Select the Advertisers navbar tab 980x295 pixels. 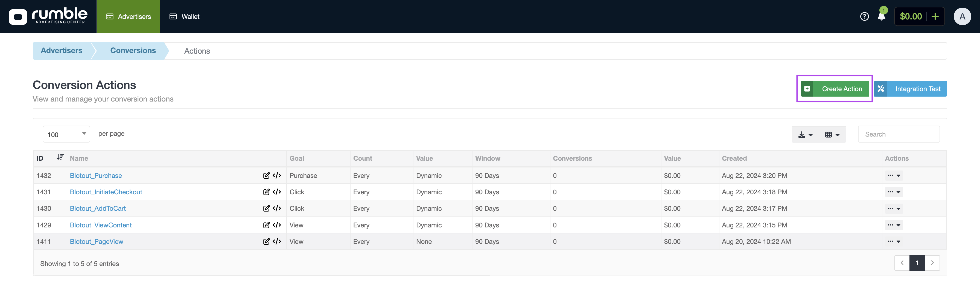[128, 16]
